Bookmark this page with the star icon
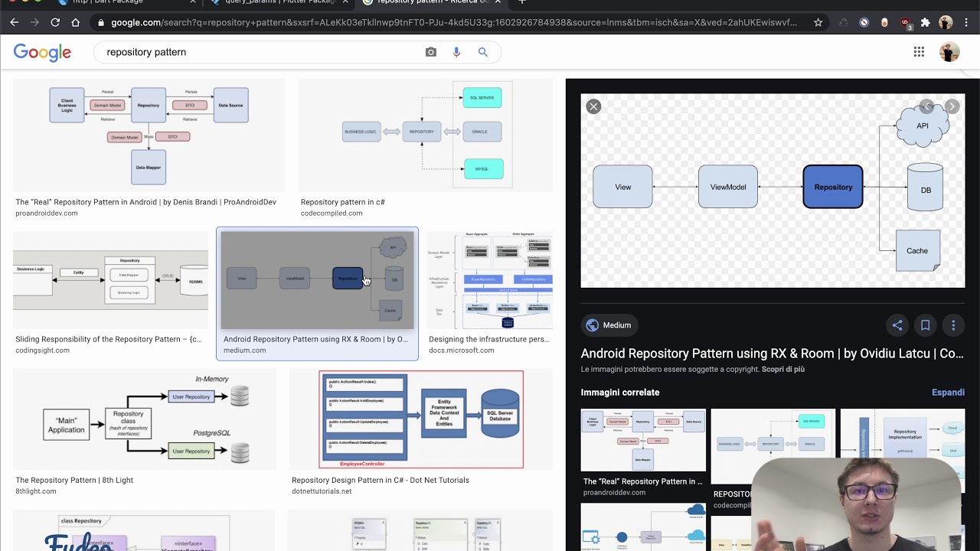This screenshot has height=551, width=980. pos(818,22)
